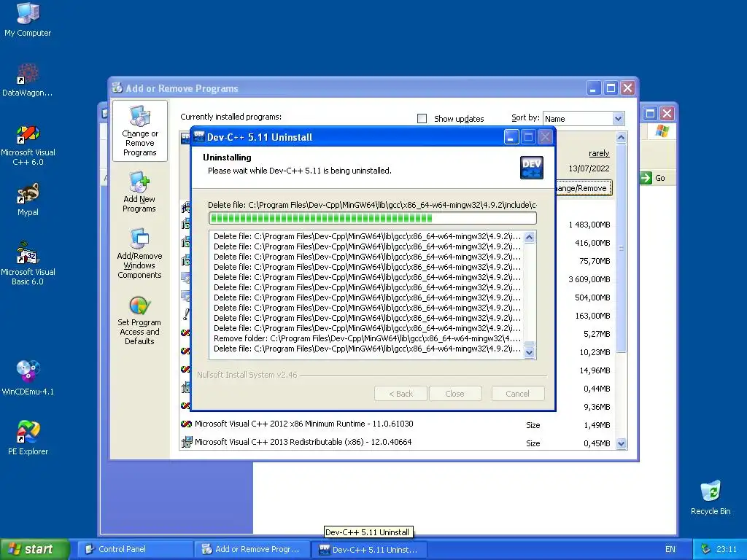Minimize the Dev-C++ Uninstall window
Image resolution: width=747 pixels, height=560 pixels.
pos(511,138)
